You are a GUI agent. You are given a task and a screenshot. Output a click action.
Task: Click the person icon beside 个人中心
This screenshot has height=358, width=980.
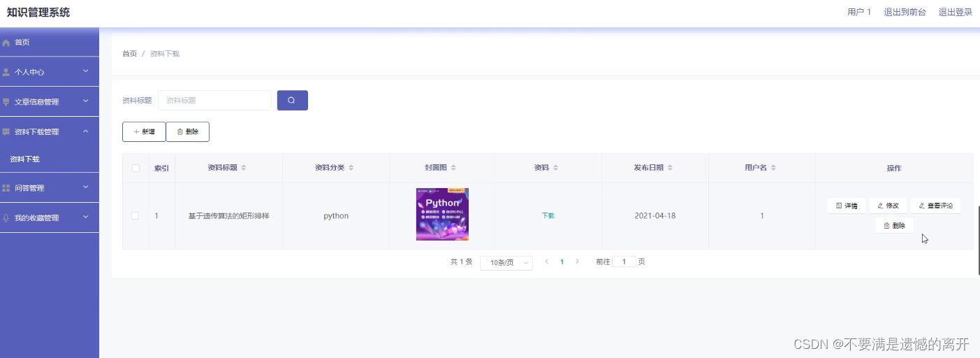pos(6,72)
